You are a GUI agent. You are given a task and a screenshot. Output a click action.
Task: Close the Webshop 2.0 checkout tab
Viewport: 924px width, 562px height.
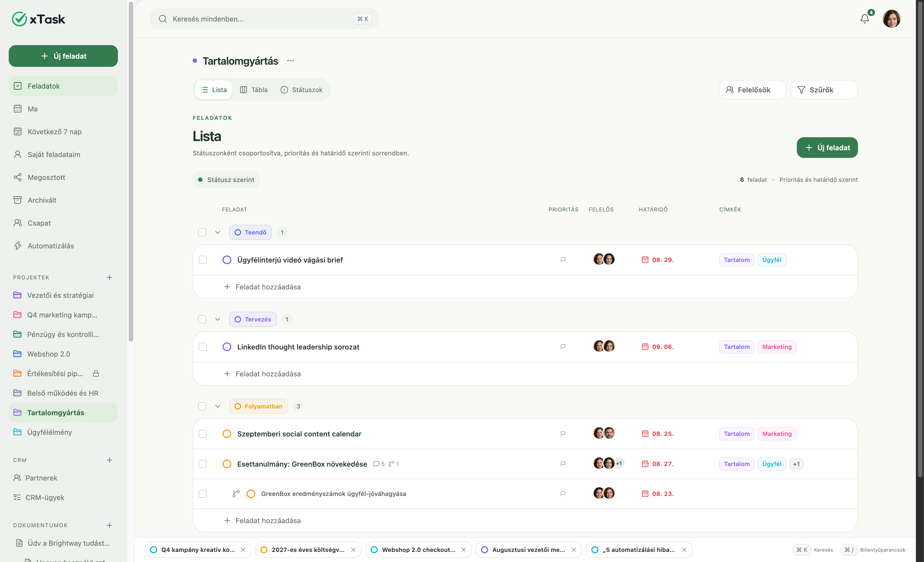tap(464, 549)
